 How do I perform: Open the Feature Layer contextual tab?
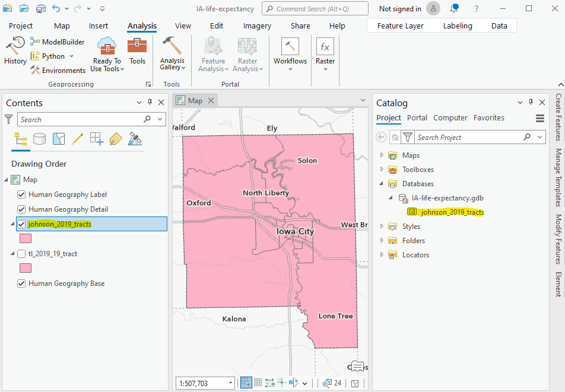401,26
